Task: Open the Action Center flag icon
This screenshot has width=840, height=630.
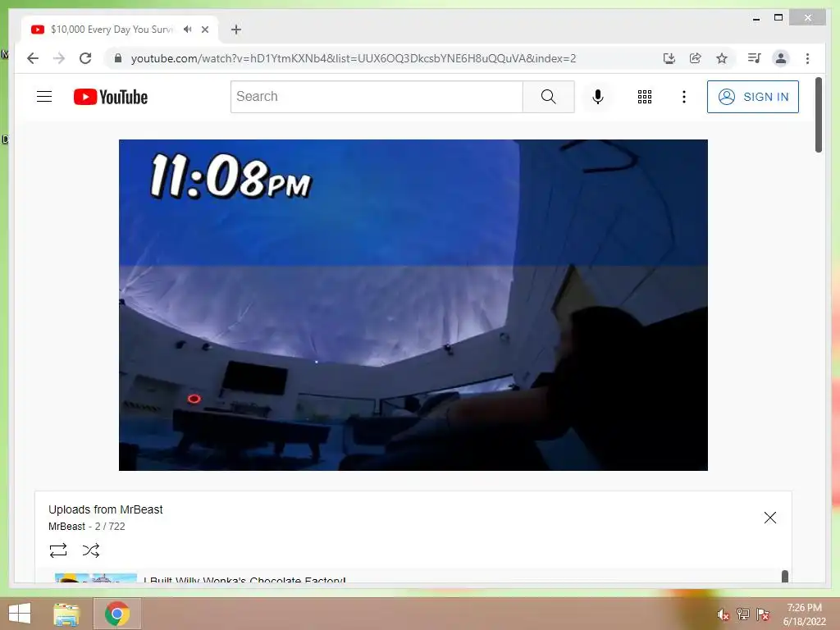Action: [x=763, y=614]
